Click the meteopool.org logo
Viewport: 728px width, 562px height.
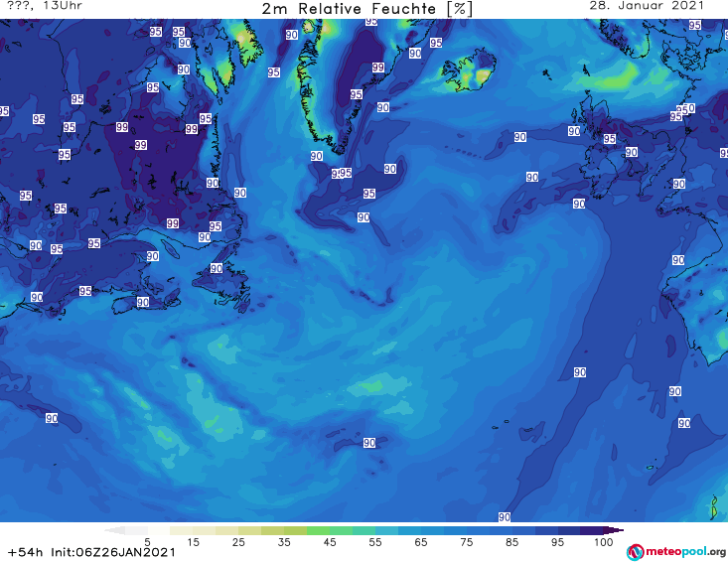point(676,552)
